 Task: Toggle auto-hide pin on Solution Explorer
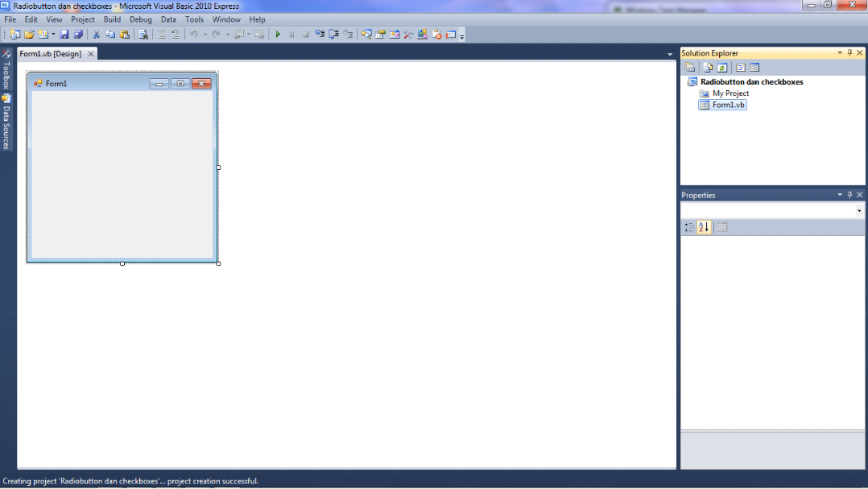click(x=849, y=52)
